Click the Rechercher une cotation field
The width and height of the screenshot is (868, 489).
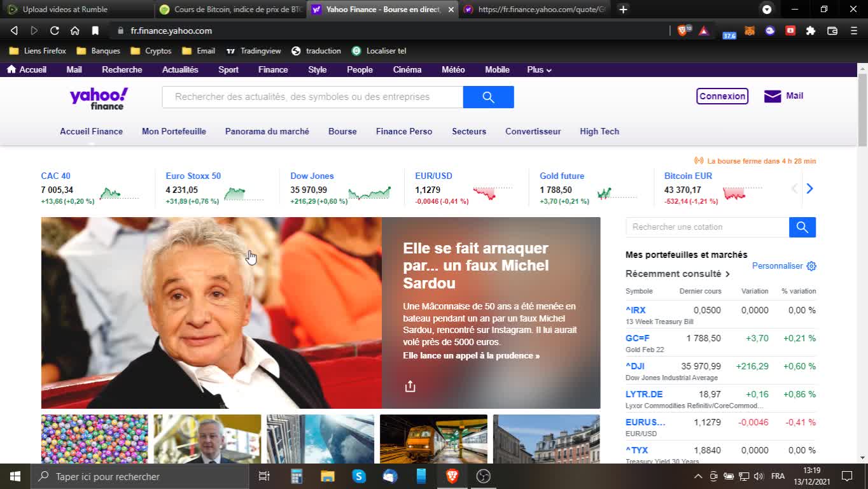(x=708, y=227)
